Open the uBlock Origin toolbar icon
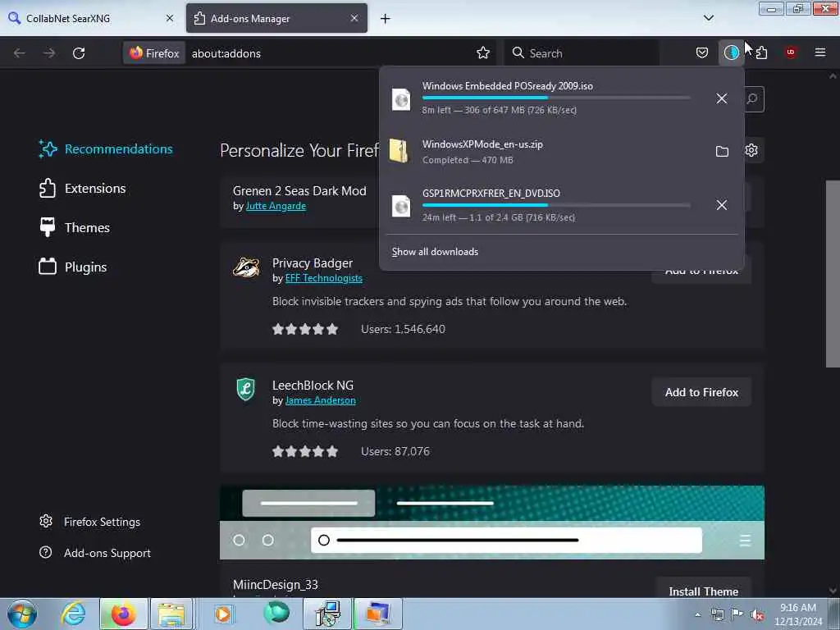 (791, 52)
